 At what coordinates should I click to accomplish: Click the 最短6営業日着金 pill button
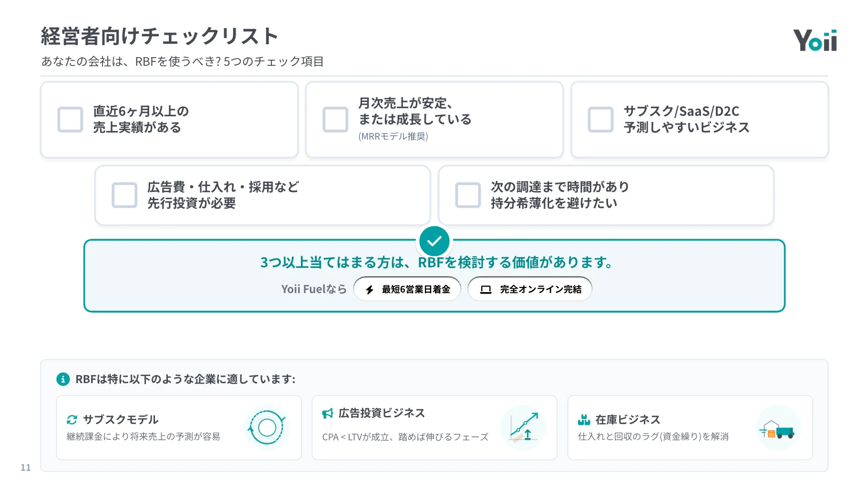(407, 289)
